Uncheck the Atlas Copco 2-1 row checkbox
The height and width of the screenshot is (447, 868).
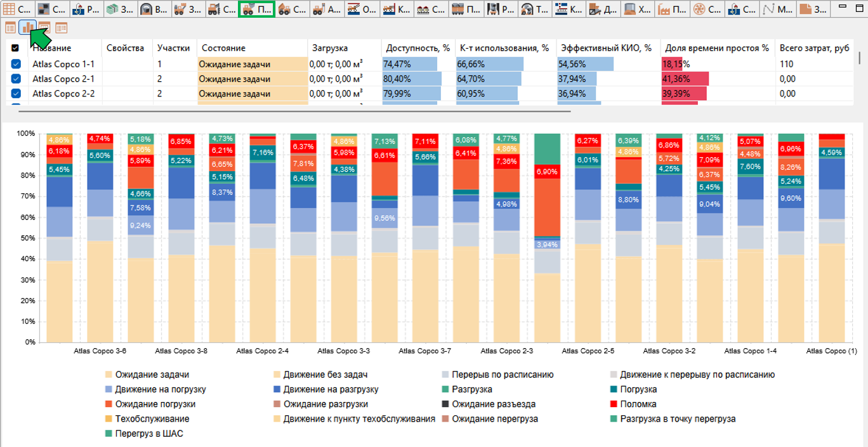click(x=16, y=79)
